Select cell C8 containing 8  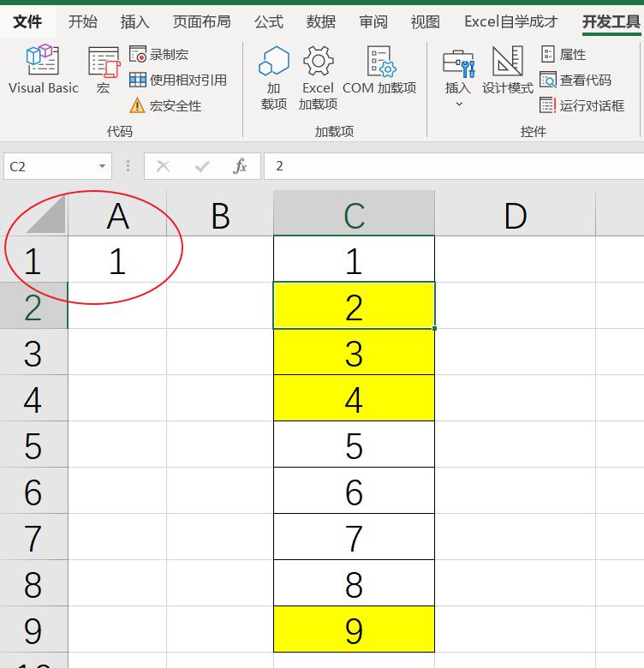pyautogui.click(x=354, y=583)
